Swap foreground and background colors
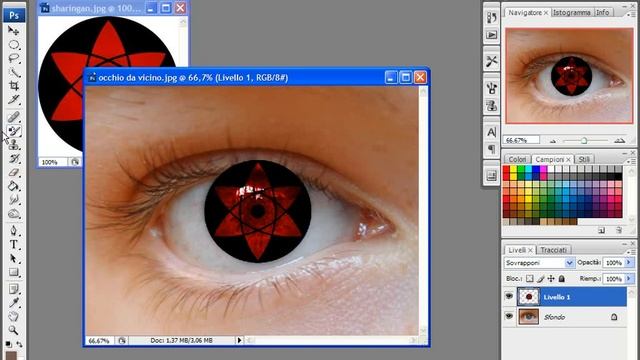 [19, 344]
